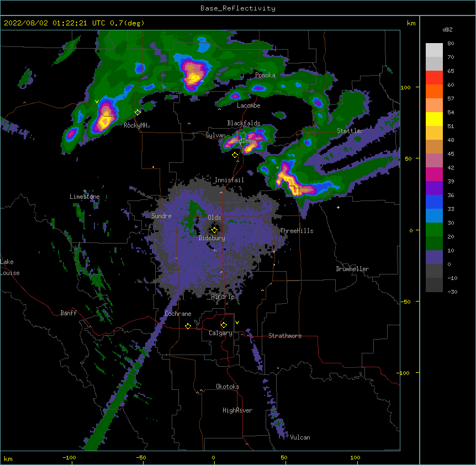Click the Innisfail city label

point(229,180)
